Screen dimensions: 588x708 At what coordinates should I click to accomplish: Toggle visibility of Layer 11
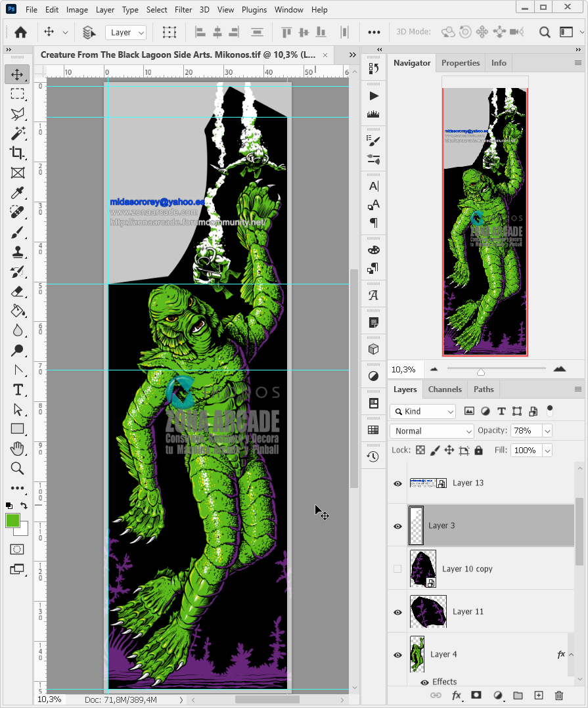click(x=397, y=611)
